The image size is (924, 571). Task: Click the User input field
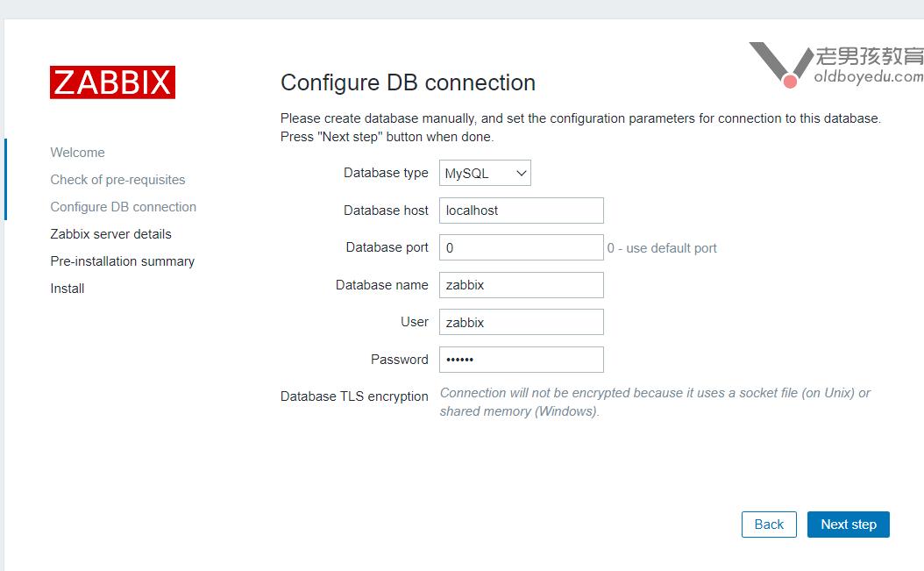[x=521, y=322]
